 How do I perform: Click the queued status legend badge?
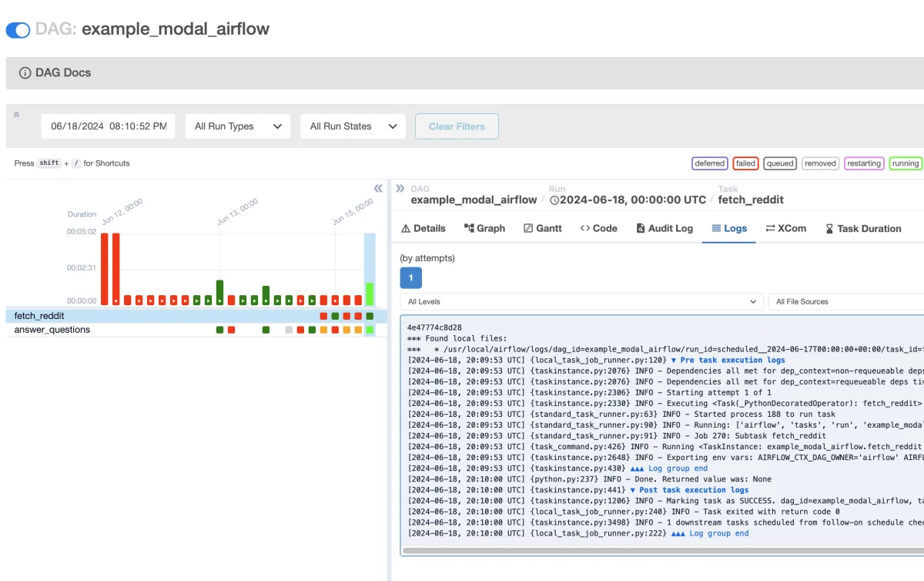click(780, 163)
